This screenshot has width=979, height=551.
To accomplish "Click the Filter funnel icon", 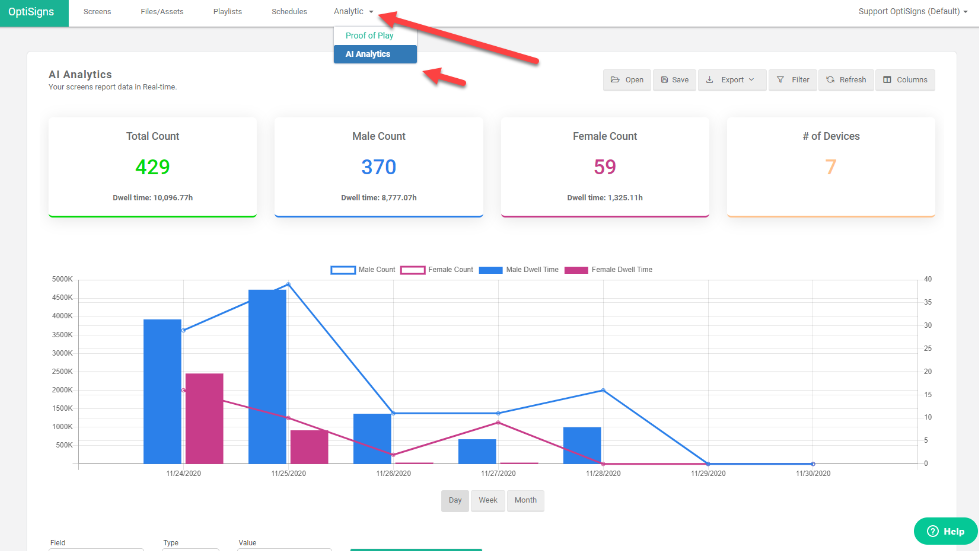I will pyautogui.click(x=780, y=80).
